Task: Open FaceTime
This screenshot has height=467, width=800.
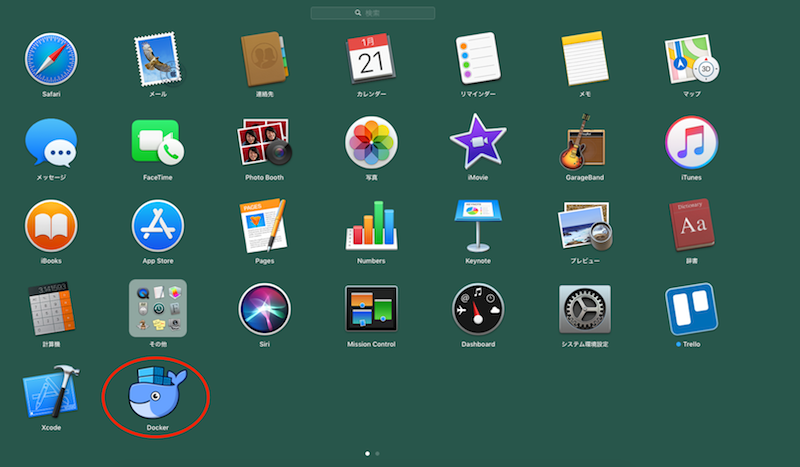Action: pos(158,143)
